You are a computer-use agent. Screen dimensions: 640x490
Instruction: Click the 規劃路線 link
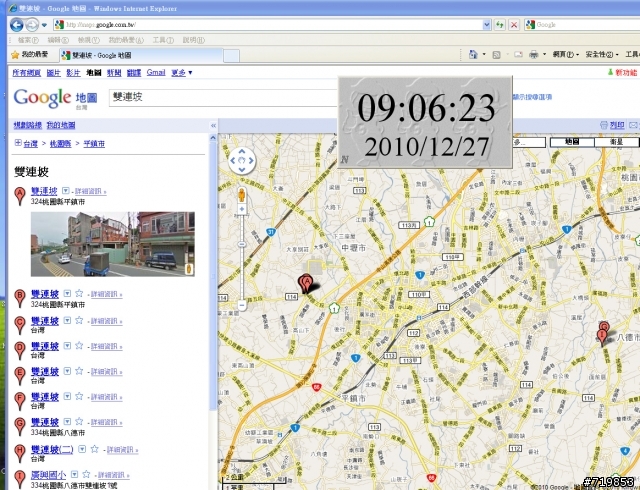pyautogui.click(x=28, y=125)
